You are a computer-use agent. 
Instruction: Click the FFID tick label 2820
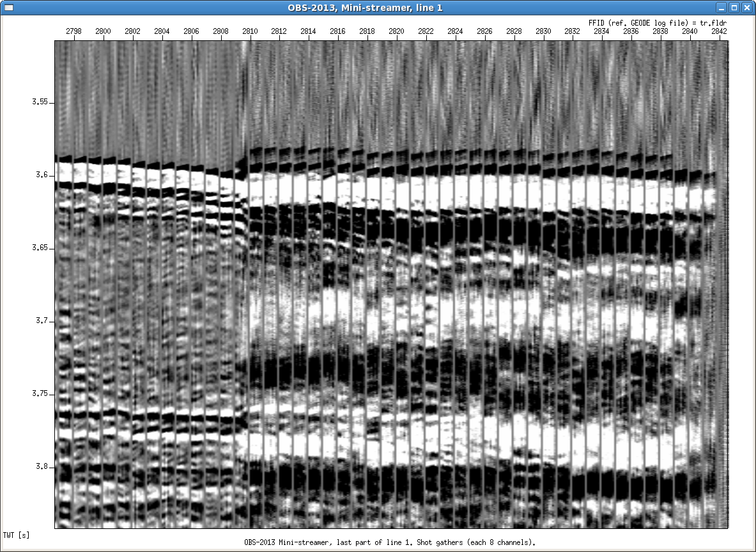(396, 31)
